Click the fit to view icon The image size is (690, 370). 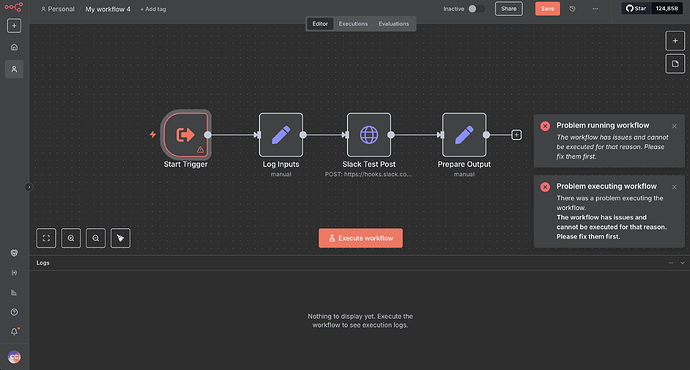coord(46,238)
